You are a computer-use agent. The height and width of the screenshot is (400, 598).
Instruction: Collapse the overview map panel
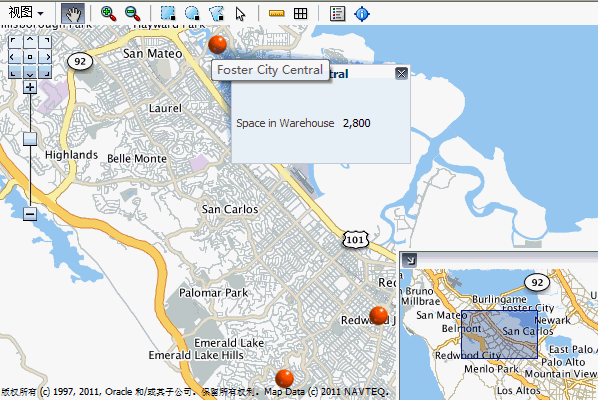click(x=410, y=260)
